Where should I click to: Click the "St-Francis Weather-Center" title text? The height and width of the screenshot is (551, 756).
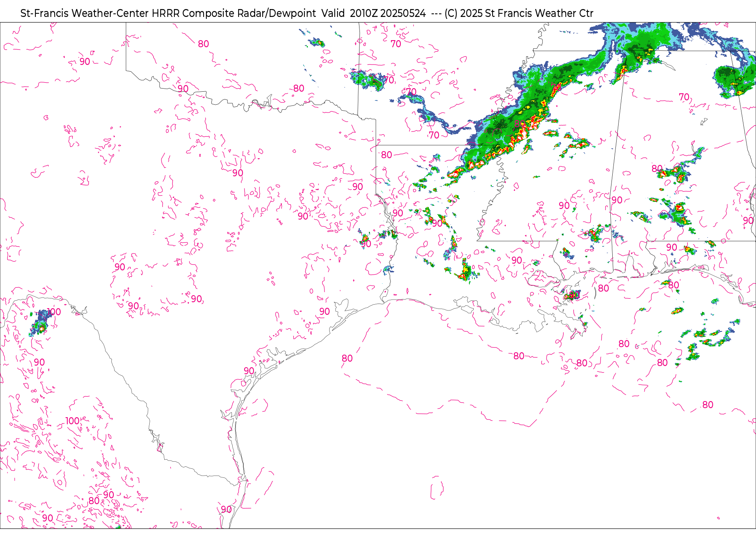coord(84,13)
